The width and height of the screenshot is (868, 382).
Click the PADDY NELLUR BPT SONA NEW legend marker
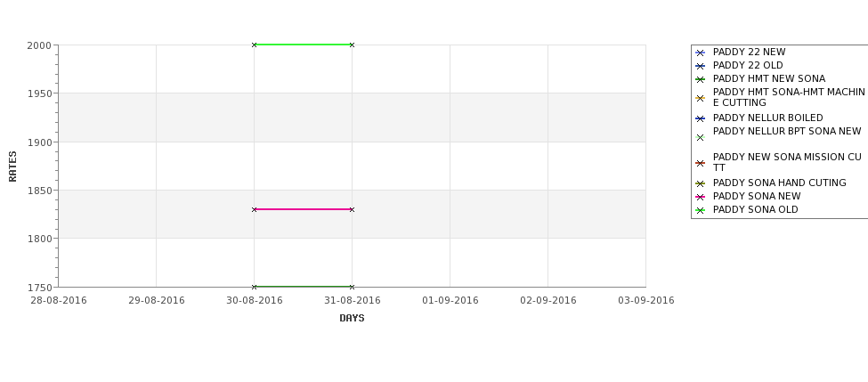pyautogui.click(x=700, y=138)
